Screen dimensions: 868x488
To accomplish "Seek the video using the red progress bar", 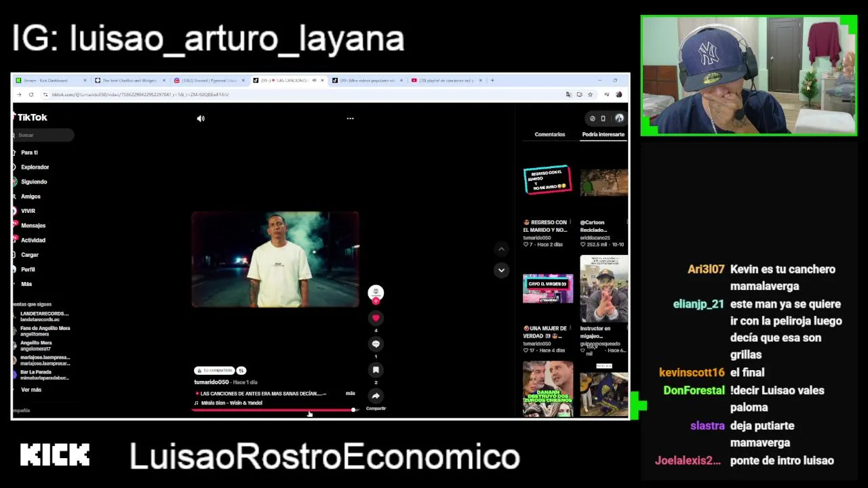I will [x=274, y=410].
